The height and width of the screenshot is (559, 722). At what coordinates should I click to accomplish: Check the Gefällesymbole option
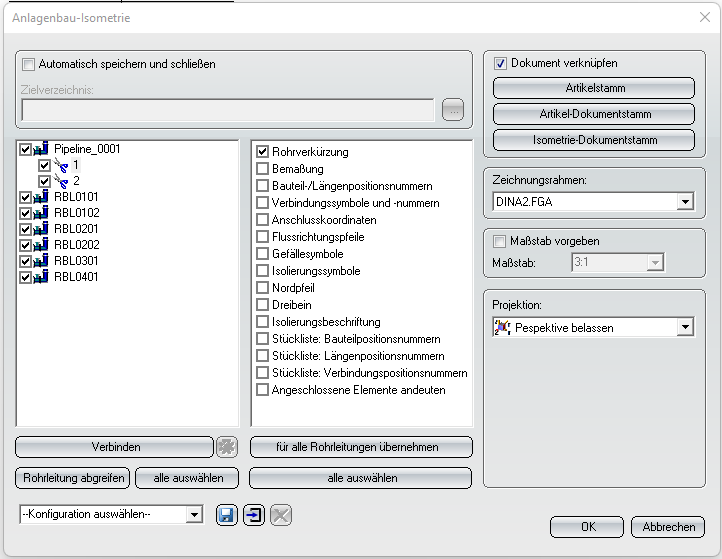pos(262,254)
